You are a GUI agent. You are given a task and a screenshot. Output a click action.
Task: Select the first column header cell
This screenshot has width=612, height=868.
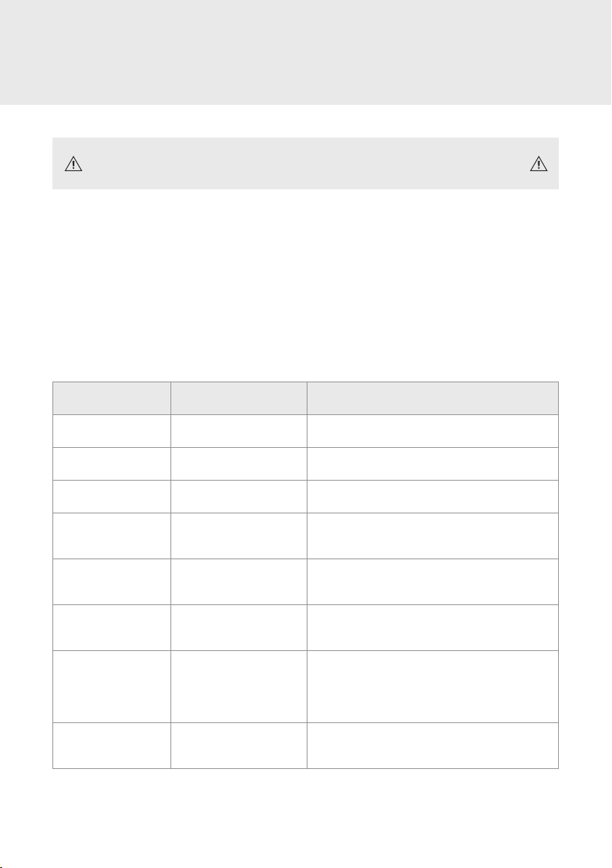click(x=112, y=398)
